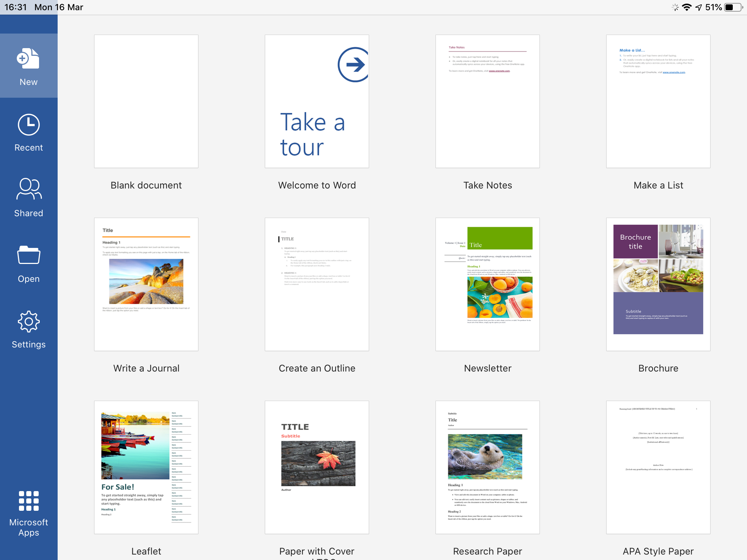Select the APA Style Paper template

pos(658,467)
